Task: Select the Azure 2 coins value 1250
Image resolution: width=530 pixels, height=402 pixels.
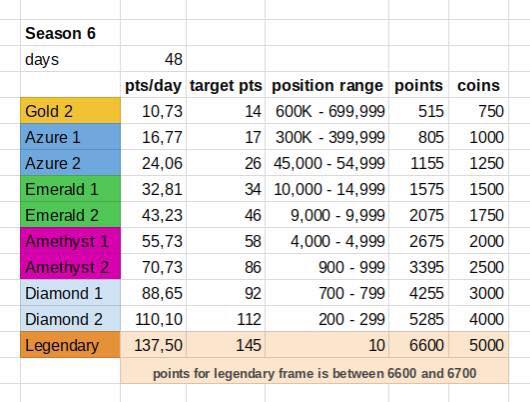Action: pos(479,163)
